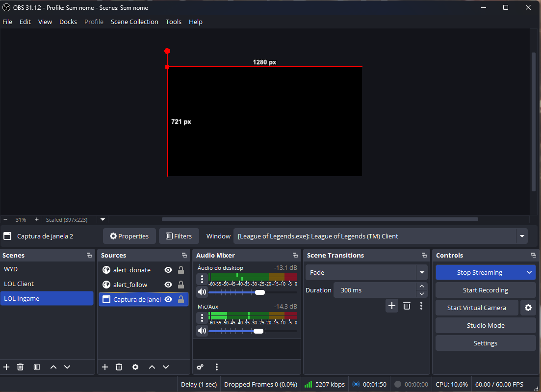This screenshot has height=392, width=541.
Task: Float the Scenes dock icon
Action: (89, 255)
